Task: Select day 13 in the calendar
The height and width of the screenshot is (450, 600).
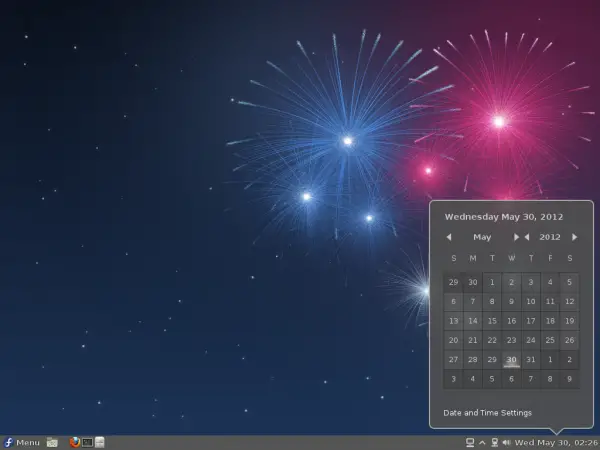Action: (453, 321)
